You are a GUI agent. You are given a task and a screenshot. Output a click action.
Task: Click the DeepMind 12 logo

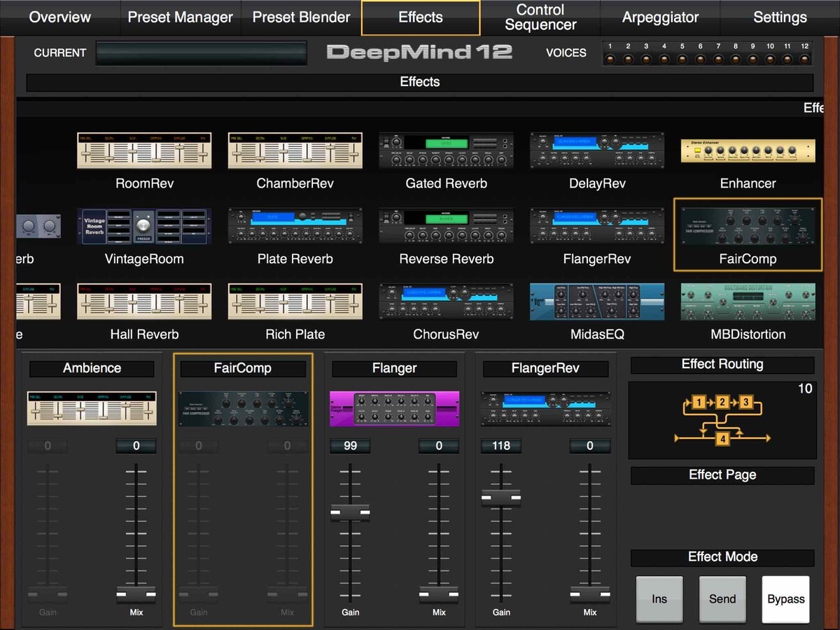[x=420, y=52]
